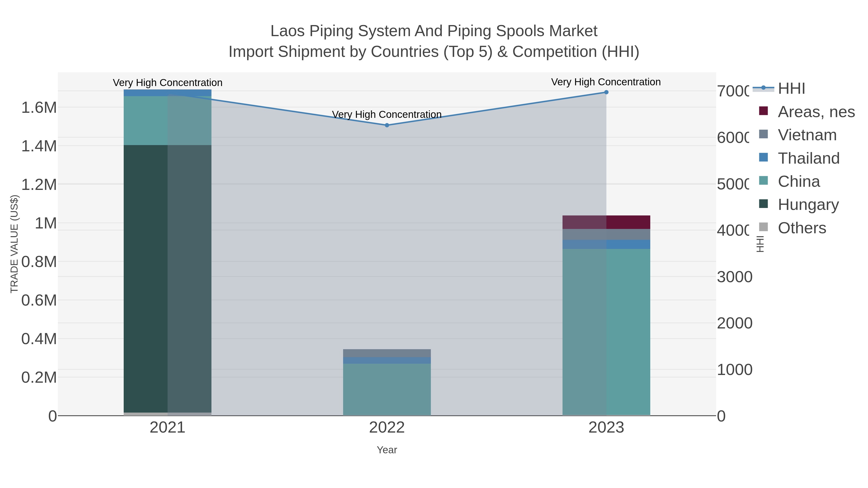Click the China teal legend swatch

point(764,180)
